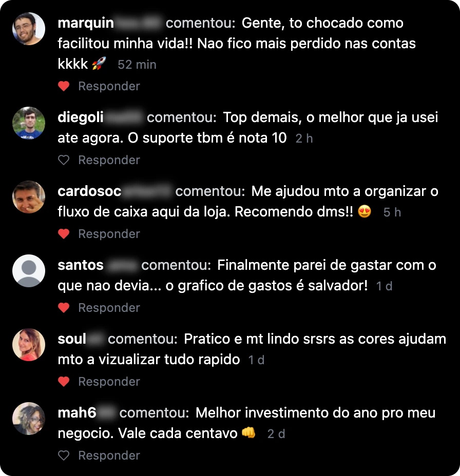
Task: Open the diegoli avatar photo
Action: coord(29,123)
